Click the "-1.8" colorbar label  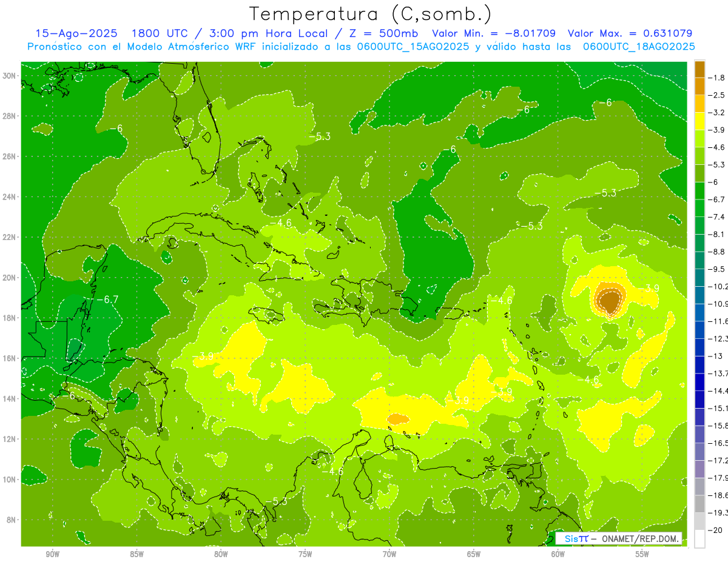pos(716,78)
